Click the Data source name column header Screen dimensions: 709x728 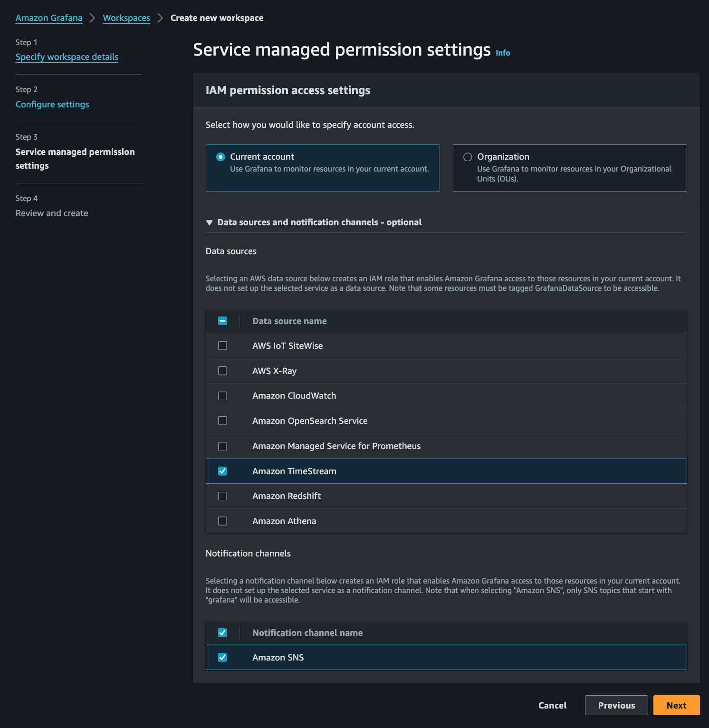coord(289,321)
